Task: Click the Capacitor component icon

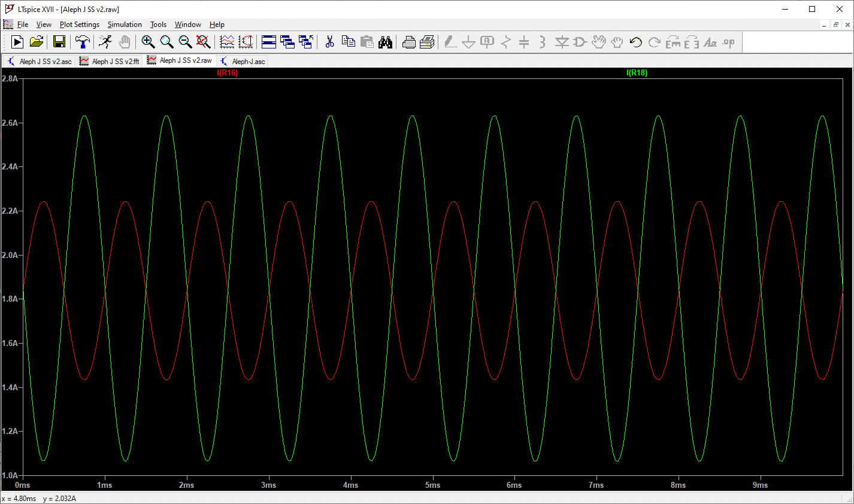Action: click(524, 42)
